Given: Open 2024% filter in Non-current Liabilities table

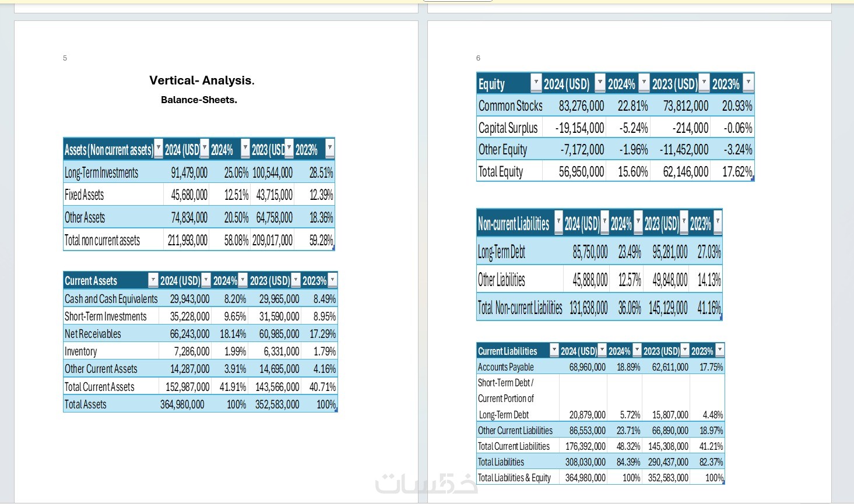Looking at the screenshot, I should (638, 222).
